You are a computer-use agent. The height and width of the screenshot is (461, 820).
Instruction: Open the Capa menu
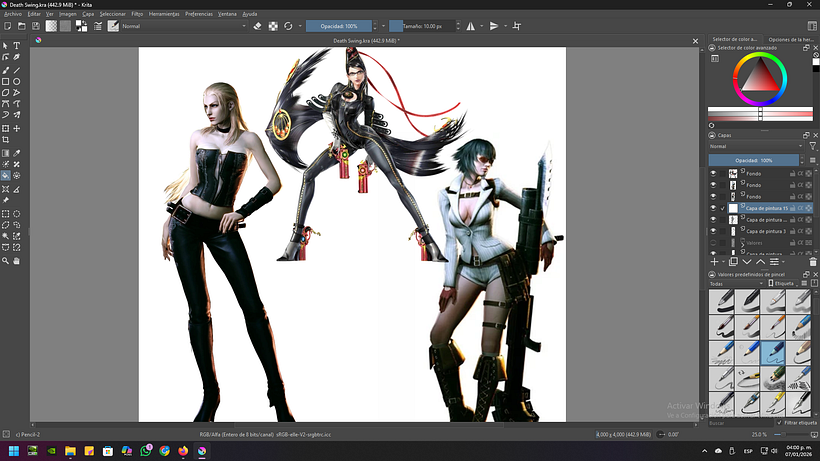(x=88, y=14)
